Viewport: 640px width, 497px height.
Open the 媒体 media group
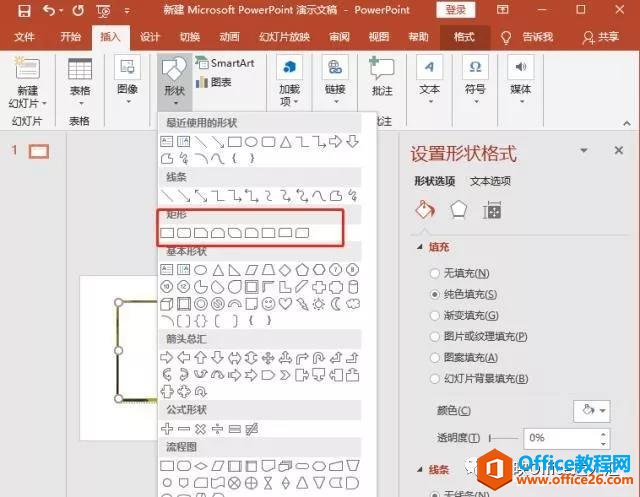(x=521, y=80)
